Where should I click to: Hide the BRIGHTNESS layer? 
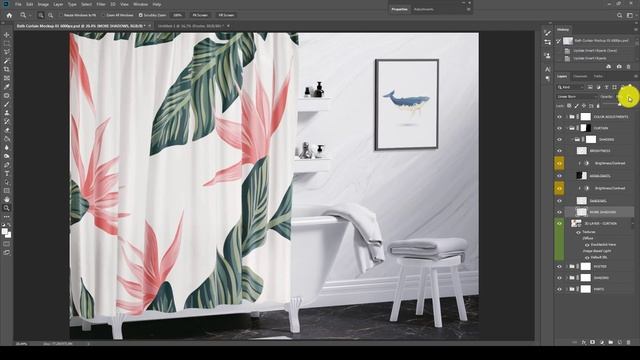pyautogui.click(x=560, y=151)
